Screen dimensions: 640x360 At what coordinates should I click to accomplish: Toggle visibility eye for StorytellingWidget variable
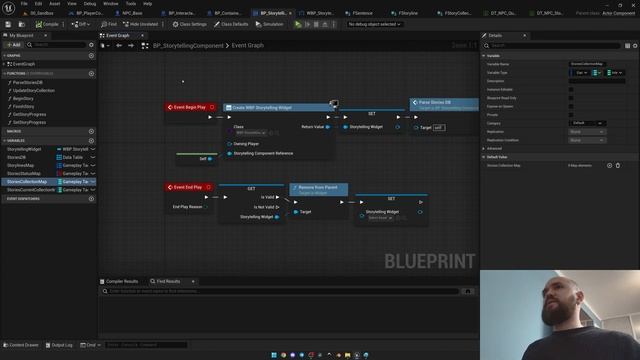(93, 149)
